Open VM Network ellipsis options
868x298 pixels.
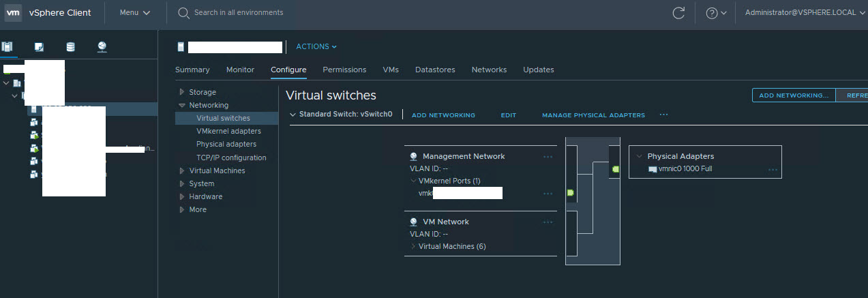pyautogui.click(x=548, y=222)
